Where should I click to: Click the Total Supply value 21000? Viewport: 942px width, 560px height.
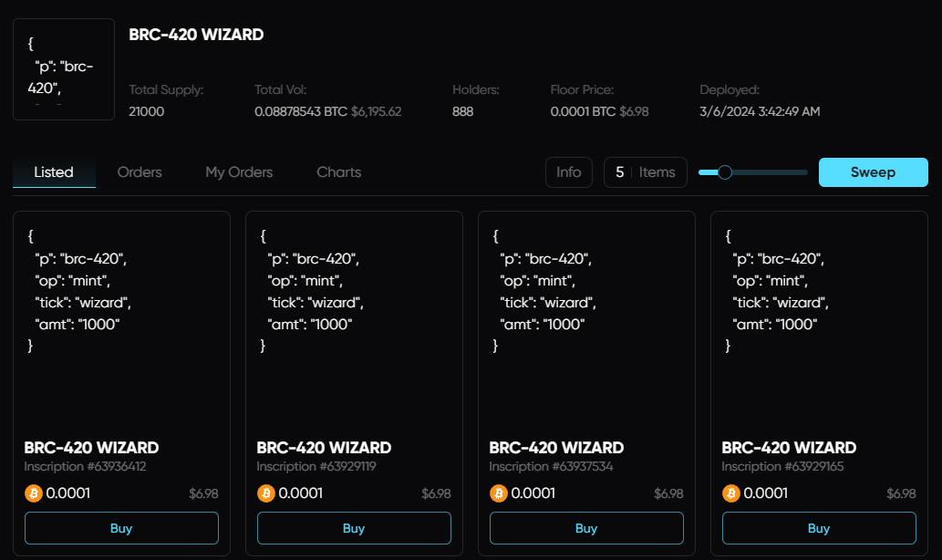[147, 112]
